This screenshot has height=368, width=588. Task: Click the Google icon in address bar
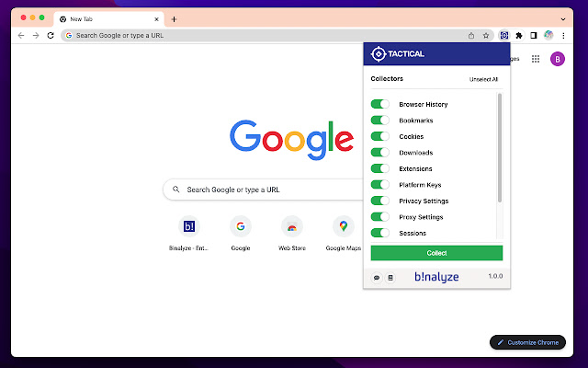69,36
